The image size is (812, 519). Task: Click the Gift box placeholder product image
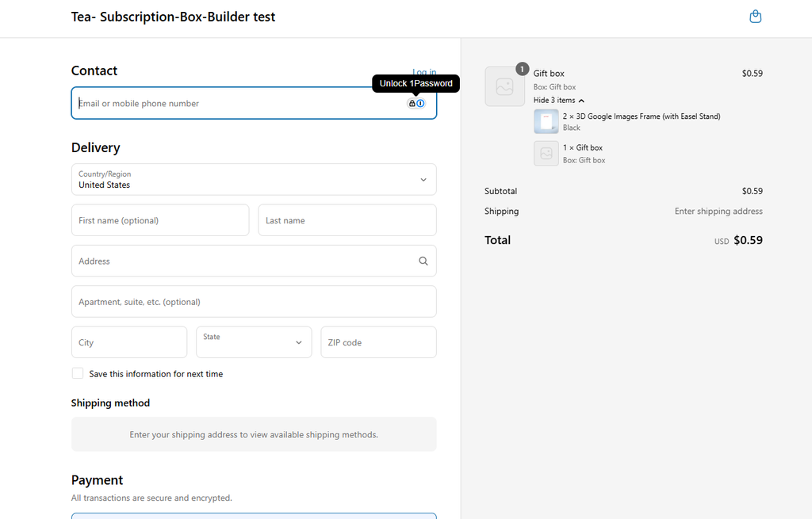(x=504, y=86)
